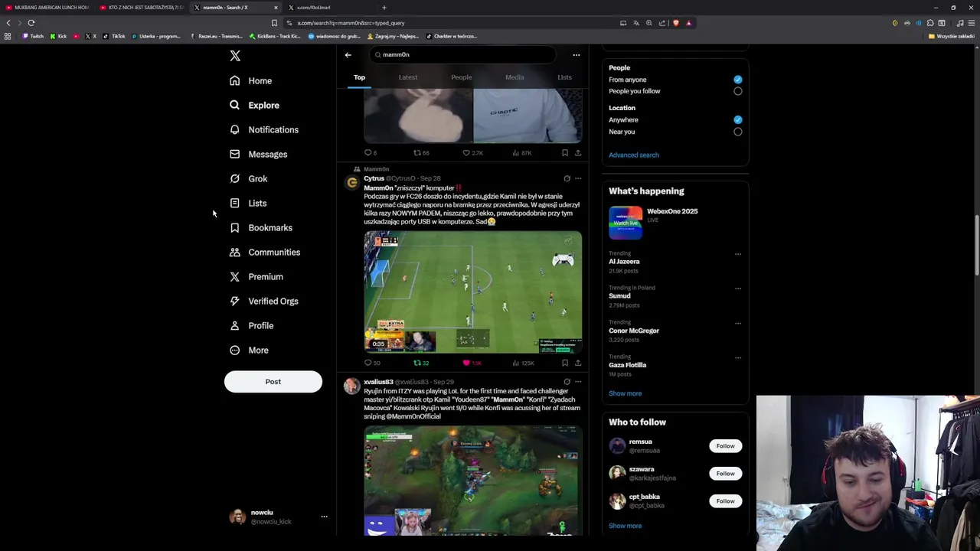Follow szawara
Image resolution: width=980 pixels, height=551 pixels.
point(725,474)
